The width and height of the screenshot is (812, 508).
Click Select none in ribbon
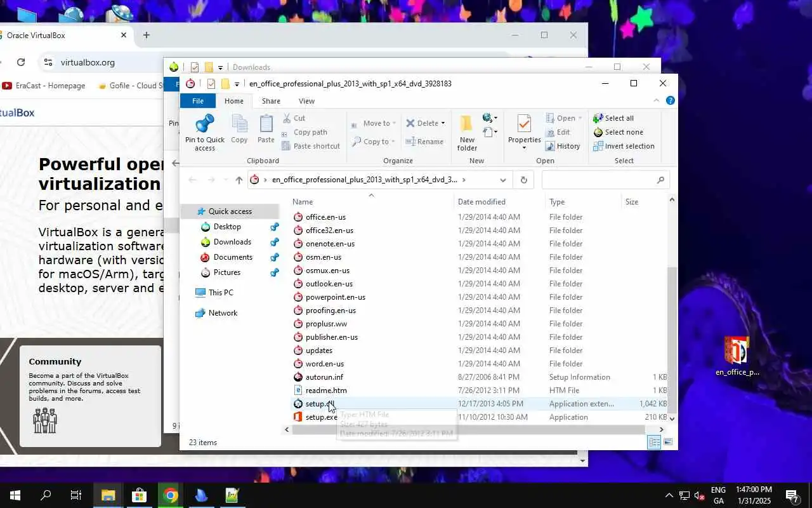click(619, 132)
